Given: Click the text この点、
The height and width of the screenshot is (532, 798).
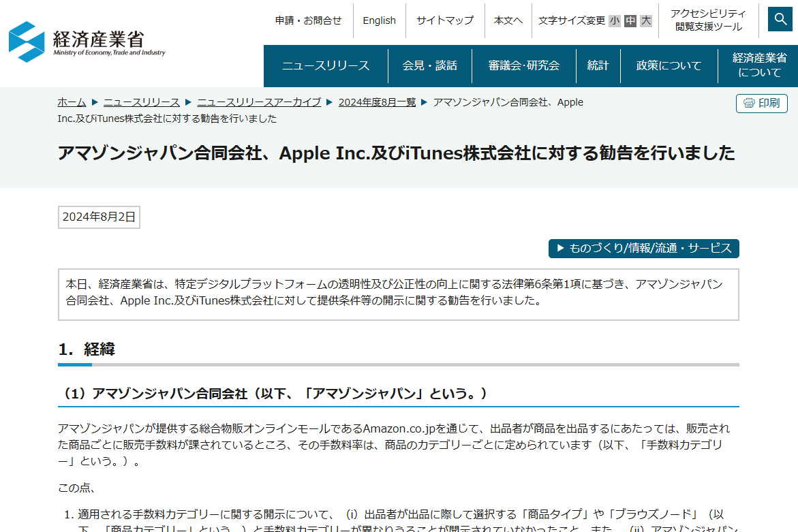Looking at the screenshot, I should (76, 488).
